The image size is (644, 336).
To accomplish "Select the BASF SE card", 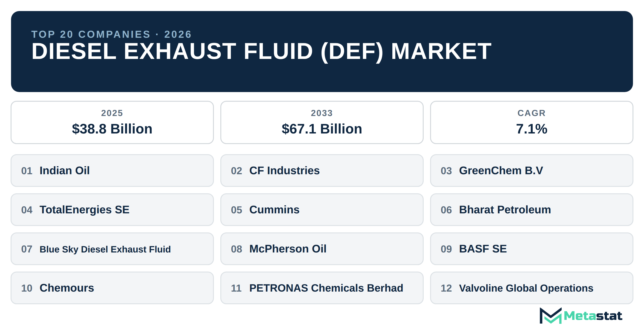I will coord(532,249).
